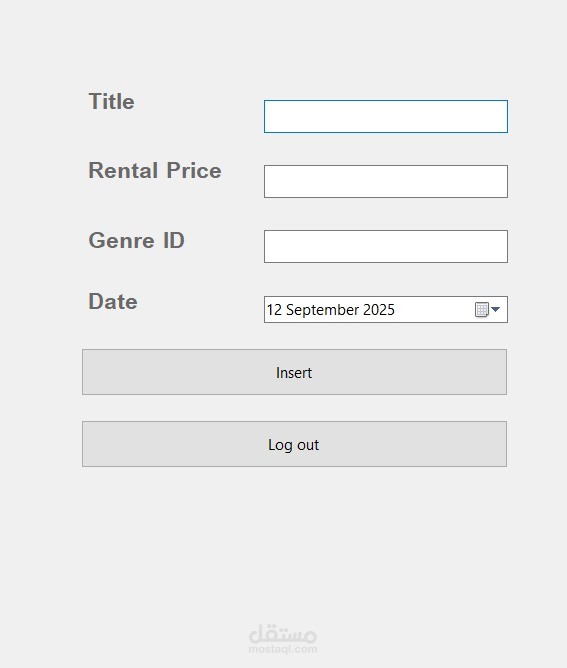This screenshot has height=668, width=567.
Task: Click blank space after 2025 in date field
Action: pyautogui.click(x=435, y=310)
